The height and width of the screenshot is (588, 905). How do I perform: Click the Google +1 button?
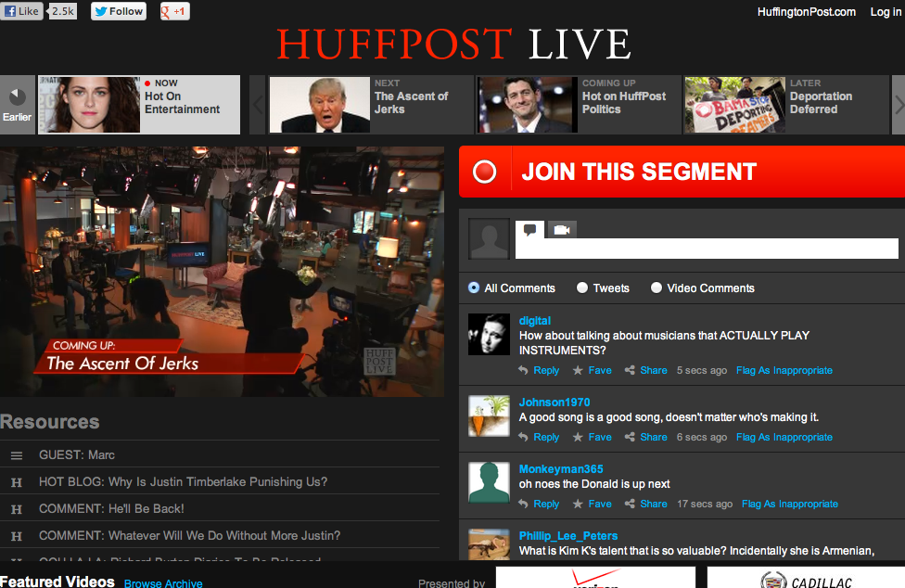pos(175,11)
